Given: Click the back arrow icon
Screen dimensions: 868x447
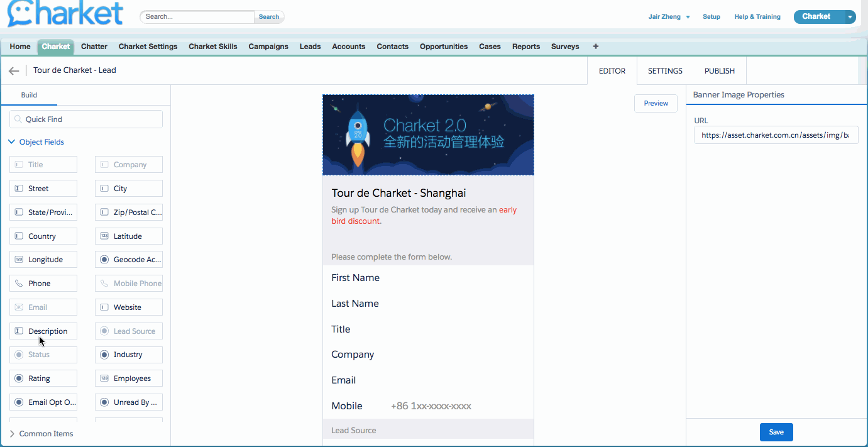Looking at the screenshot, I should 14,71.
